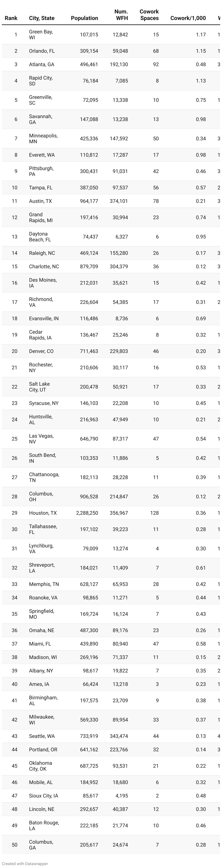Screen dimensions: 222x868
Task: Open the Created with Datawrapper link
Action: pos(25,864)
